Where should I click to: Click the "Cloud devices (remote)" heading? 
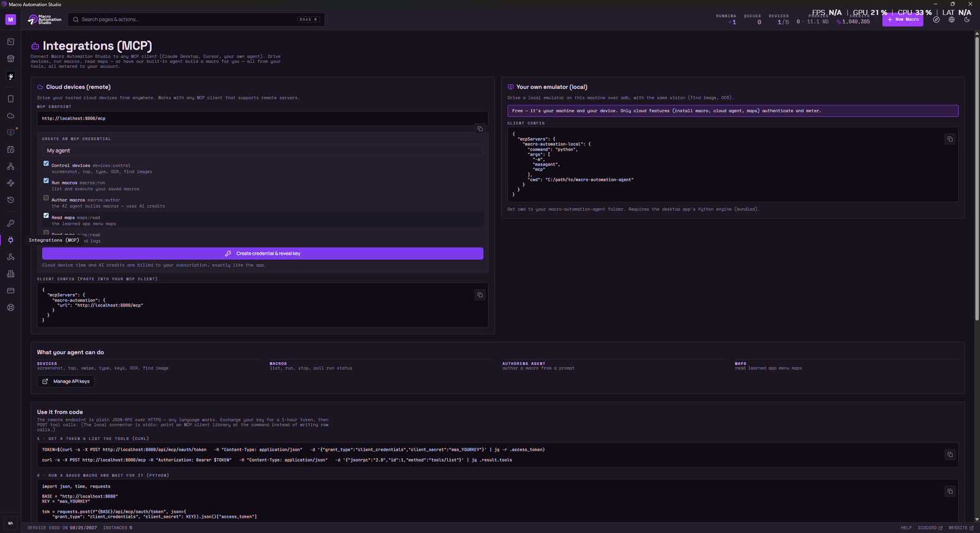78,87
